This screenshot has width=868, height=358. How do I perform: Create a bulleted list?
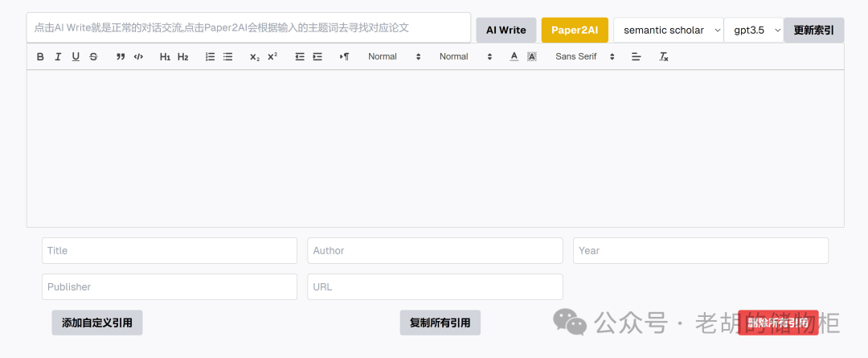(227, 56)
